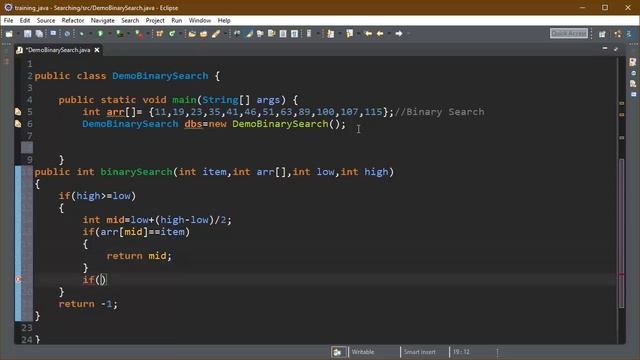Click red error mark in overview ruler

(622, 274)
